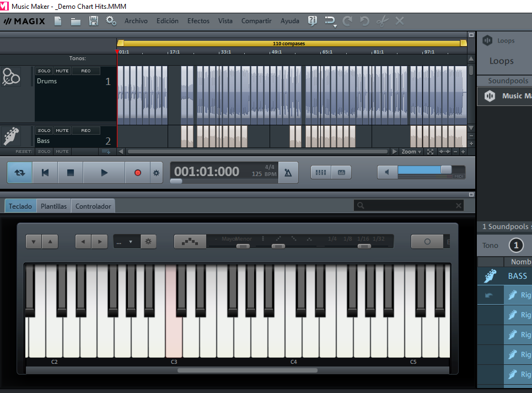Click the keyboard previous left arrow

pos(83,242)
